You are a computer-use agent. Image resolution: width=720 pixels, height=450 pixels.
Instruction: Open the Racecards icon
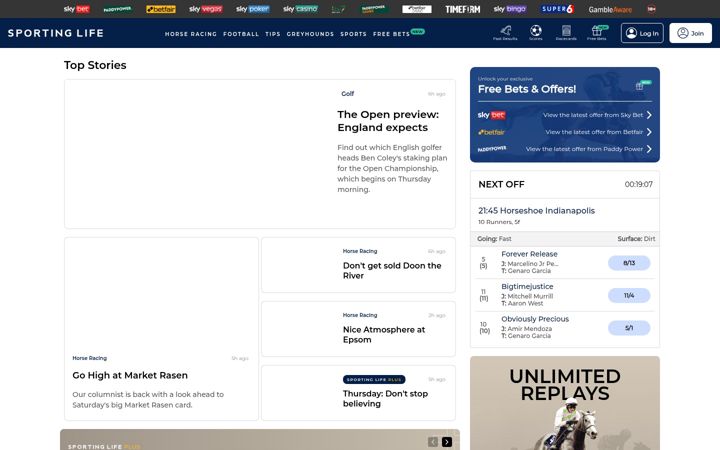566,33
